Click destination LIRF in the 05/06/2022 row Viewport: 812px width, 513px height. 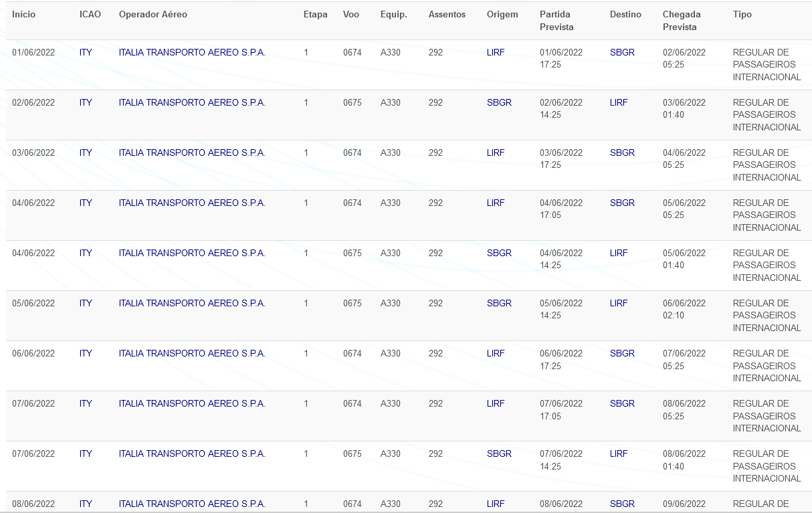tap(619, 303)
